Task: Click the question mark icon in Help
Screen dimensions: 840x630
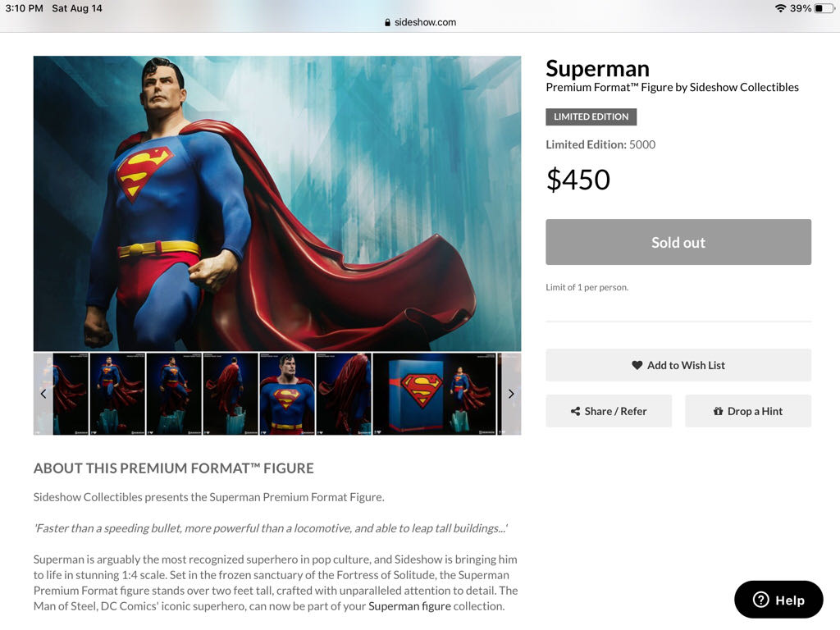Action: click(x=760, y=600)
